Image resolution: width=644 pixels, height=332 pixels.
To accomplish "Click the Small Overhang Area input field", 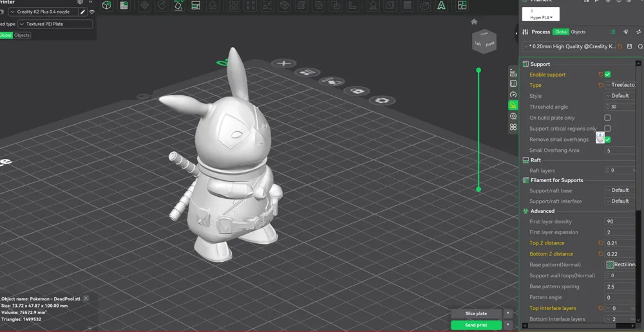I will 620,151.
